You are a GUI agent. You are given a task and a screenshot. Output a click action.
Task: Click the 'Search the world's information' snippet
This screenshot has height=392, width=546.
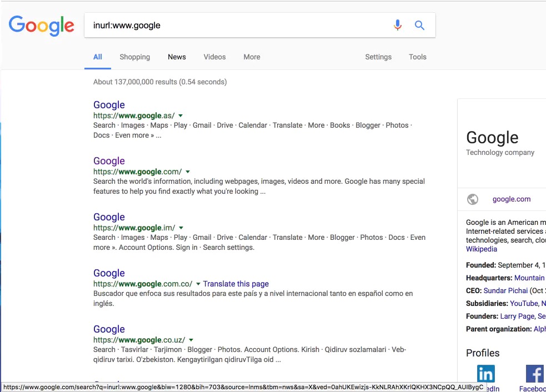tap(259, 186)
